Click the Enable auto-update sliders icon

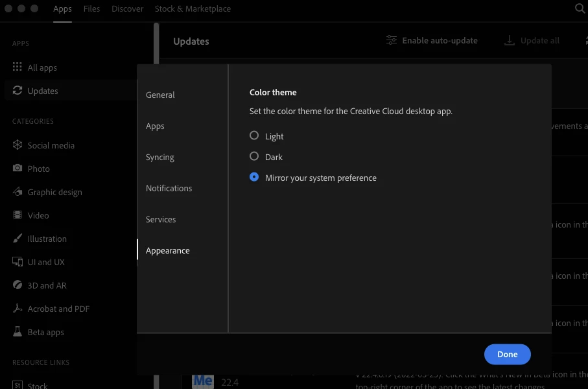[392, 40]
